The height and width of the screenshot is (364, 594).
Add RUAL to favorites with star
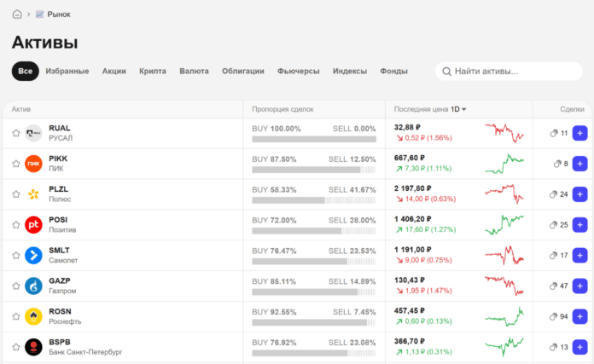[16, 133]
